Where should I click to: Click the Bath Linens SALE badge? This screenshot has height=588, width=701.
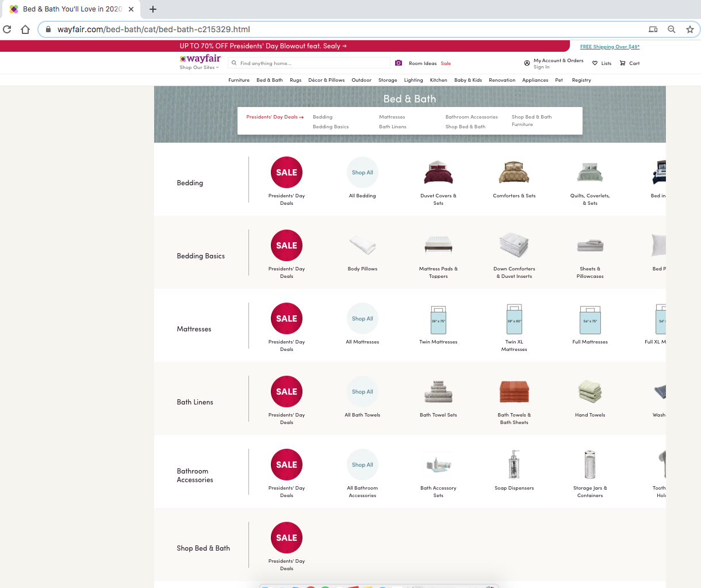click(286, 392)
